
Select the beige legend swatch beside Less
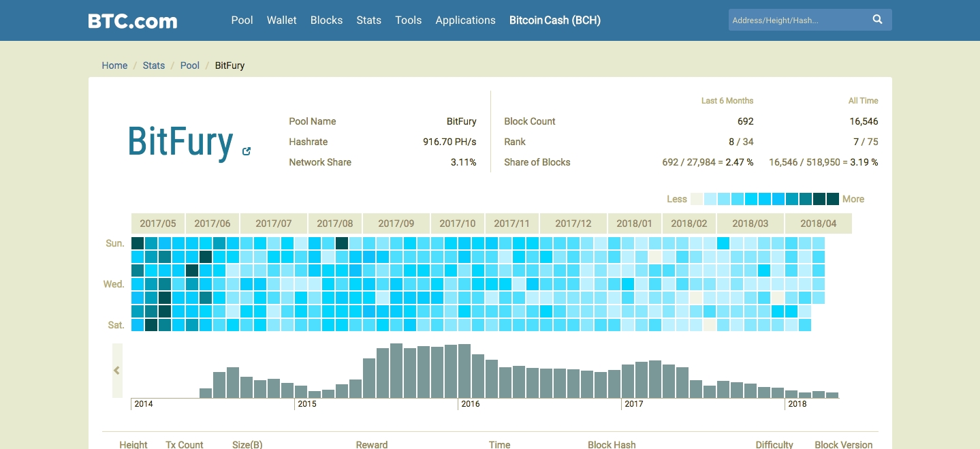[697, 199]
